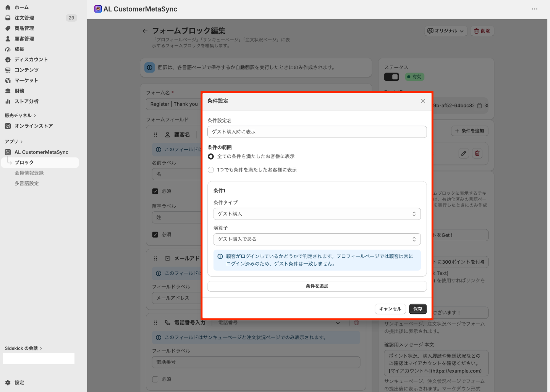The height and width of the screenshot is (392, 550).
Task: Click + 条件を追加 in the right panel
Action: [x=470, y=131]
